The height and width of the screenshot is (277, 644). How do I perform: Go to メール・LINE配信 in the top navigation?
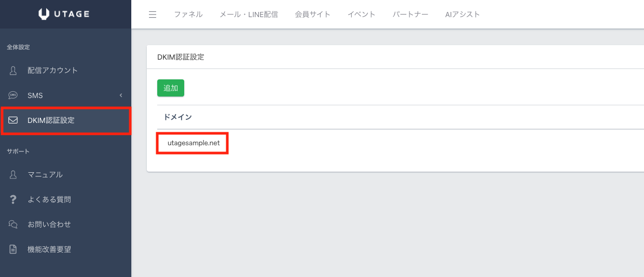249,15
